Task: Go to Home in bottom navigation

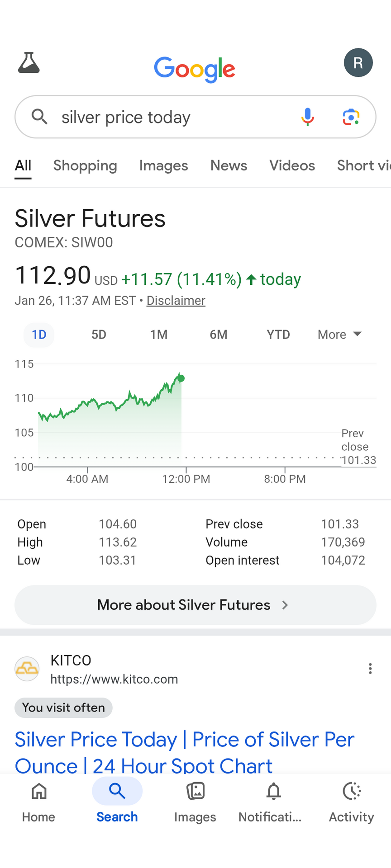Action: click(x=39, y=802)
